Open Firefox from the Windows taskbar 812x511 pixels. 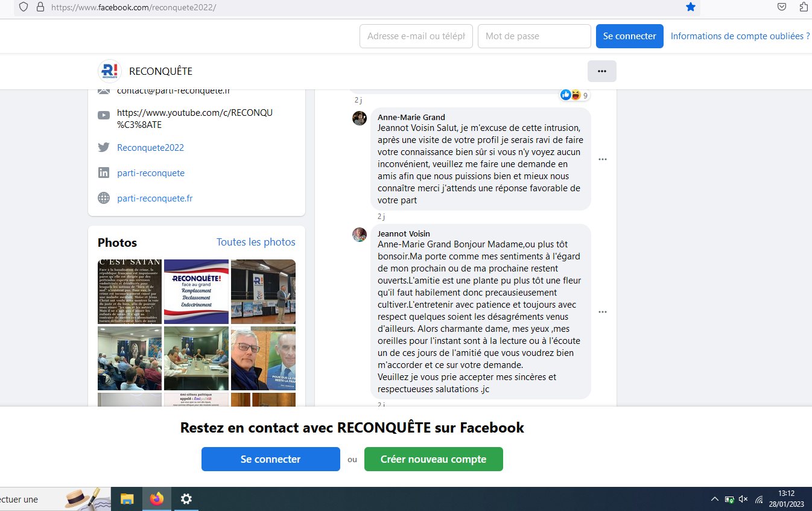click(x=157, y=499)
